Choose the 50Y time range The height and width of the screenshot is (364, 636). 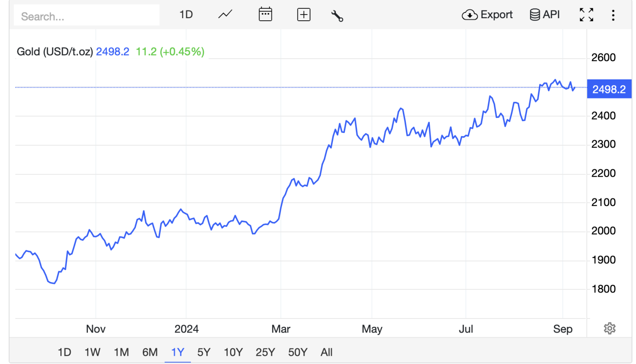298,352
